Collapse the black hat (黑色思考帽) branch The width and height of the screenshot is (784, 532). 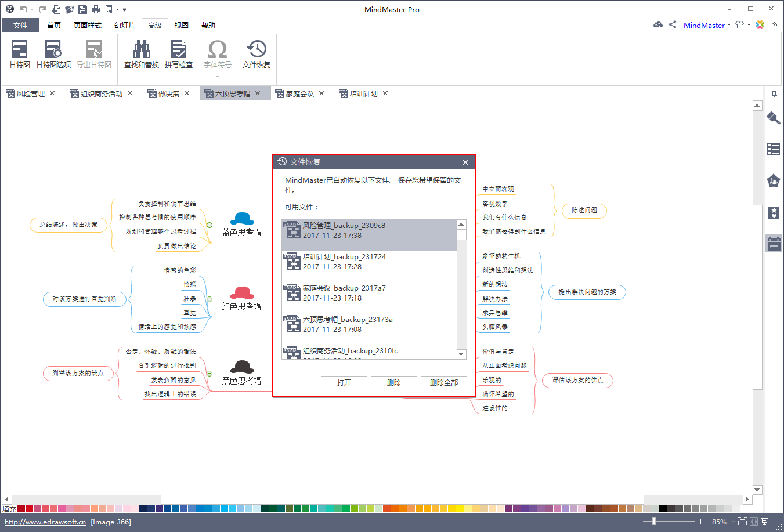[x=209, y=374]
